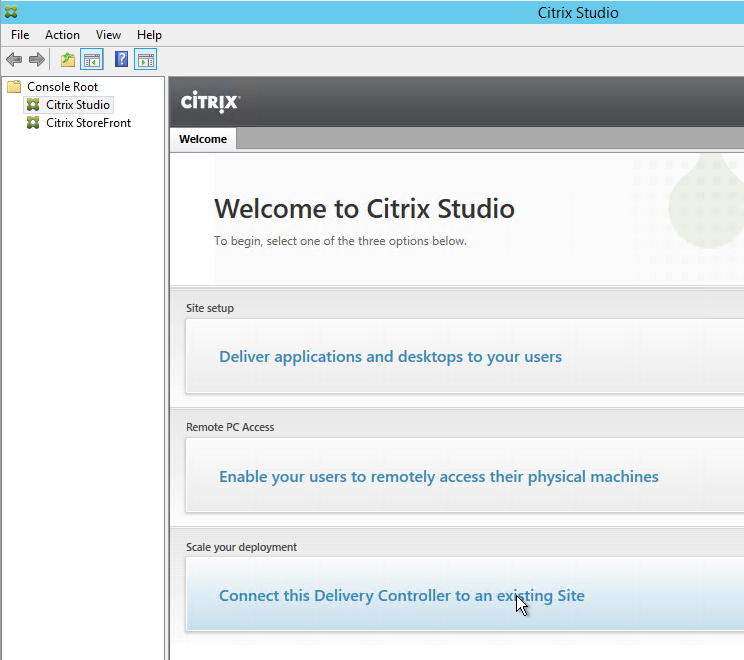Viewport: 744px width, 660px height.
Task: Click the Back arrow toolbar icon
Action: click(14, 60)
